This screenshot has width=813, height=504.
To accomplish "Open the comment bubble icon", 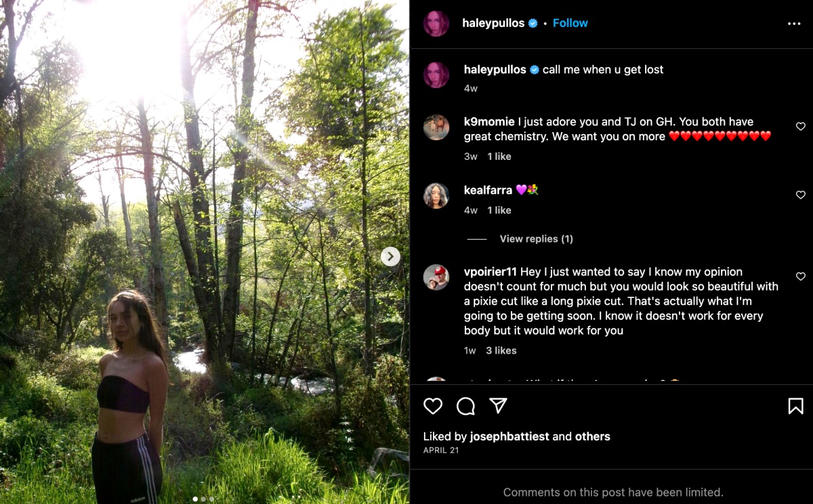I will (465, 406).
